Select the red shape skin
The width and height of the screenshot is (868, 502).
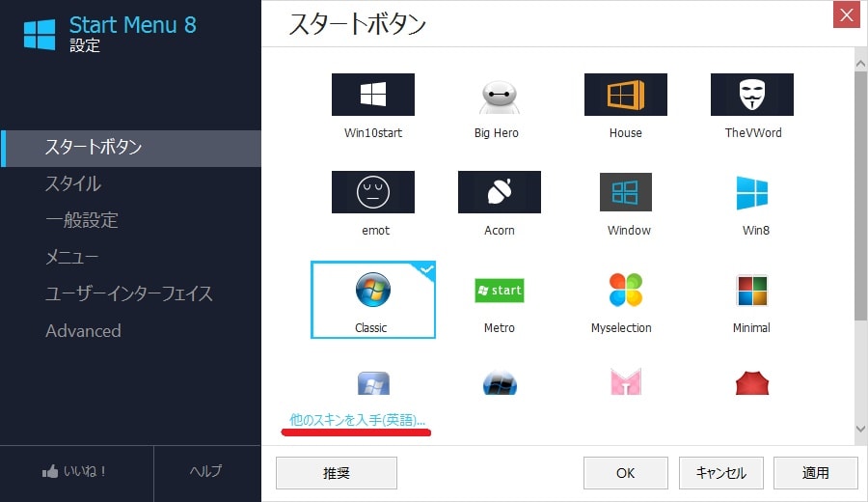coord(751,383)
